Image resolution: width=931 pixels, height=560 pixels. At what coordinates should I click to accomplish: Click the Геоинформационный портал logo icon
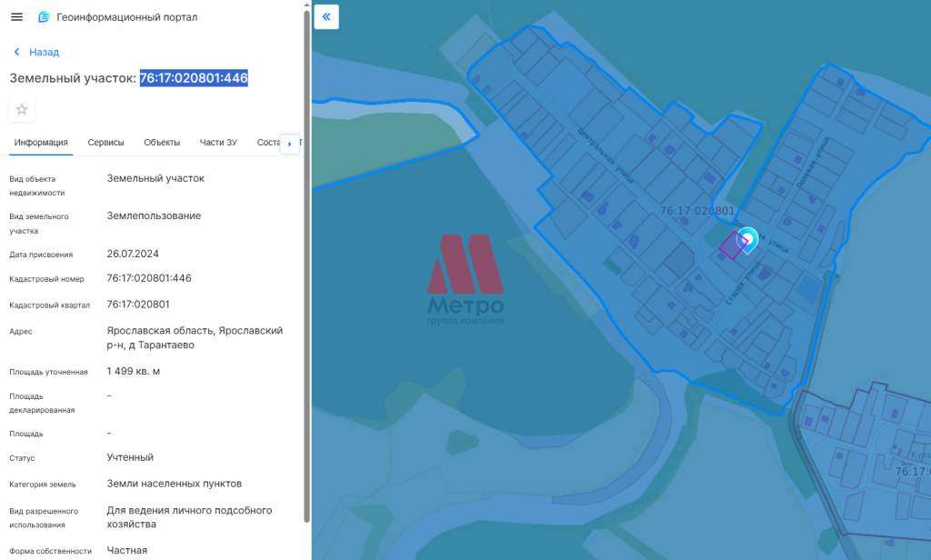[44, 17]
